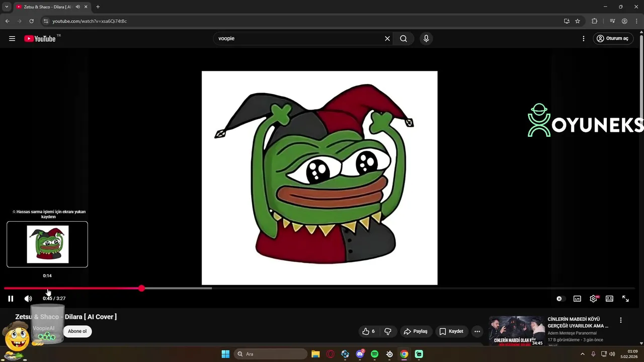
Task: Open the system volume tray icon
Action: [x=612, y=354]
